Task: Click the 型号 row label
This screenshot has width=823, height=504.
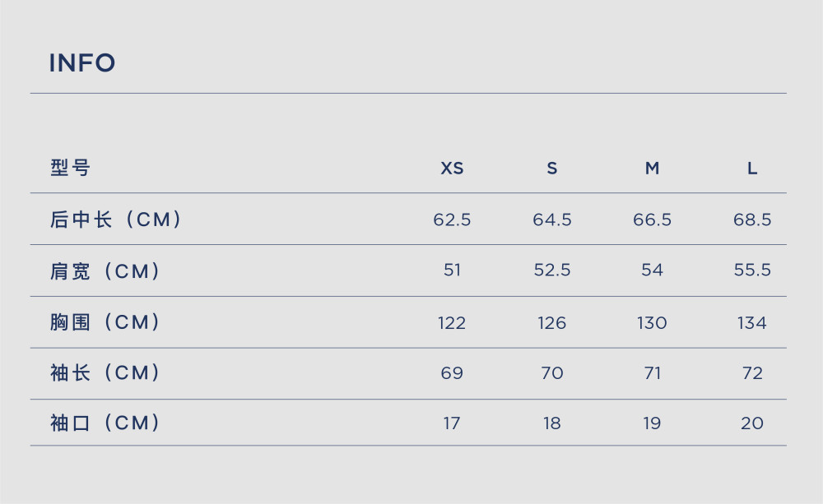Action: [x=70, y=168]
